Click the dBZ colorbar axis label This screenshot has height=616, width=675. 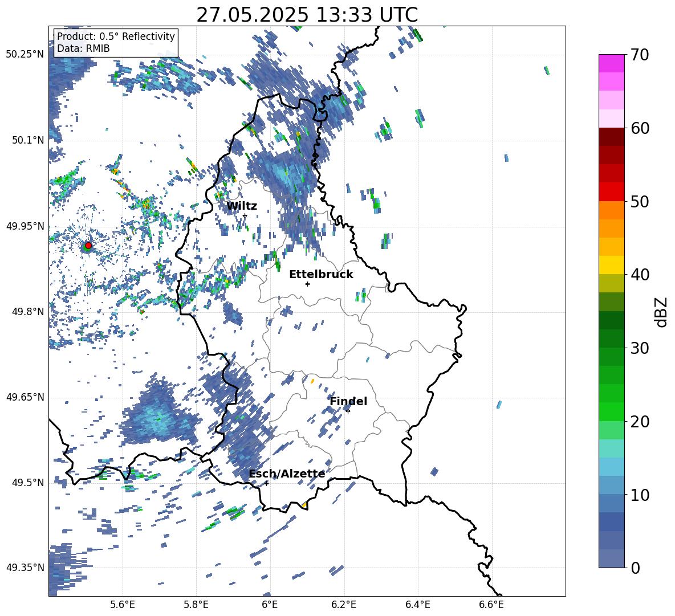pos(662,312)
